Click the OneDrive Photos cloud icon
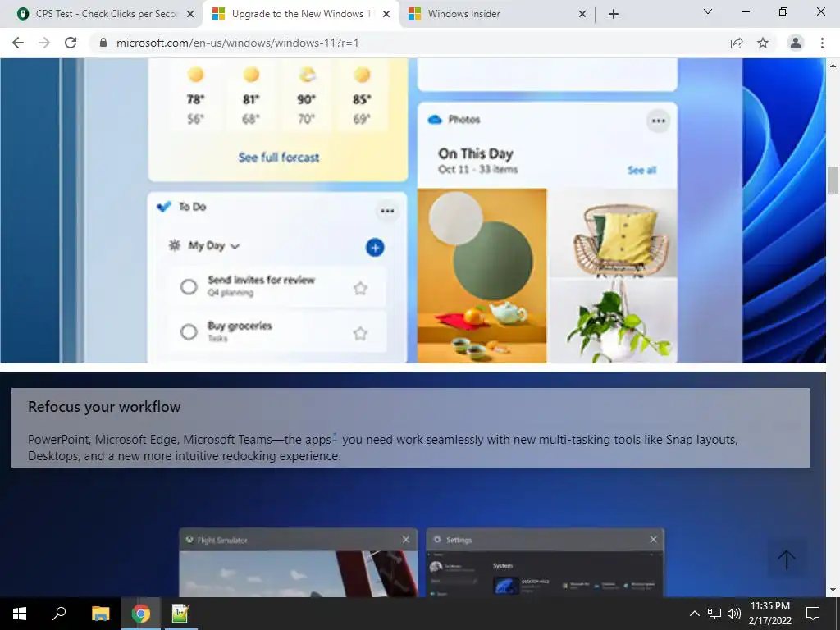Image resolution: width=840 pixels, height=630 pixels. [435, 120]
